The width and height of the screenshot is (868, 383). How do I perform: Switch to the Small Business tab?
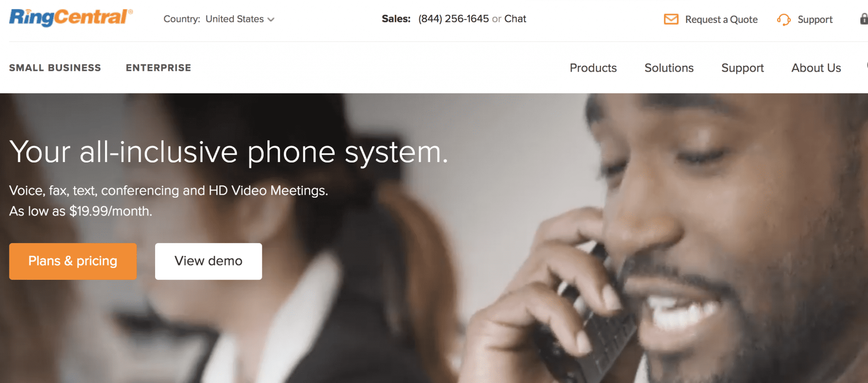(x=55, y=68)
